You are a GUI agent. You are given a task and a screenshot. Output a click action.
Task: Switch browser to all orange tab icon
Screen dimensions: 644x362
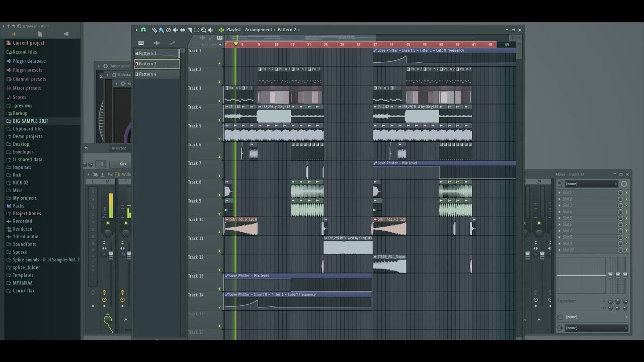[14, 34]
